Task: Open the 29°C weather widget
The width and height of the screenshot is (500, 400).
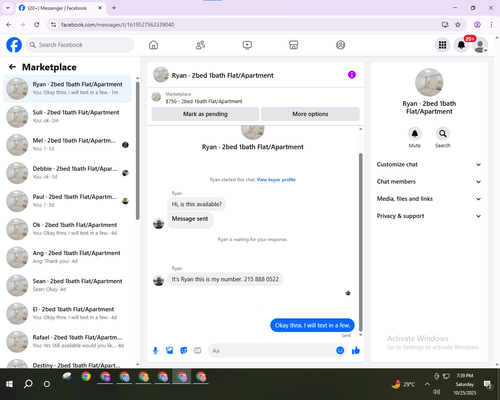Action: tap(403, 384)
